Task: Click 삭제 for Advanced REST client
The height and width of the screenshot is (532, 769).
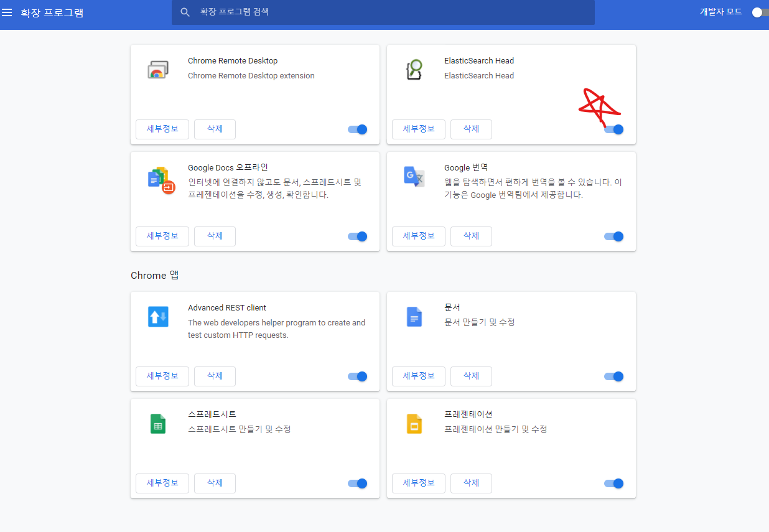Action: click(x=215, y=376)
